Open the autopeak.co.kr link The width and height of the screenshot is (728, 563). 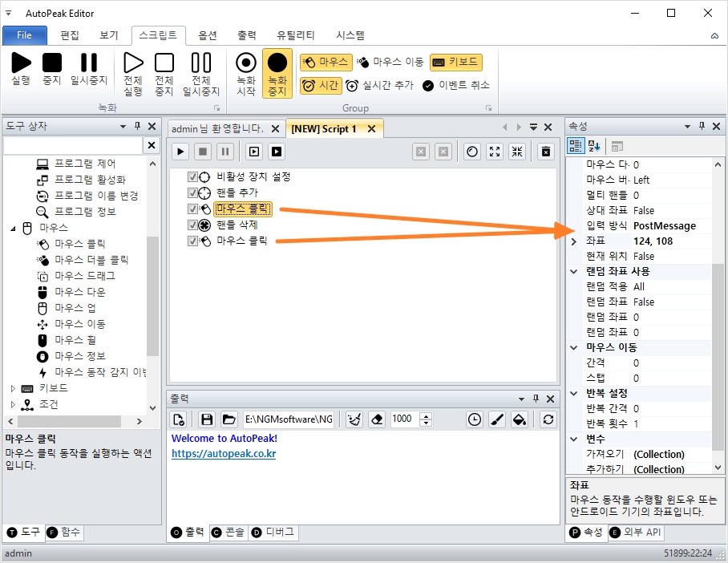tap(224, 454)
